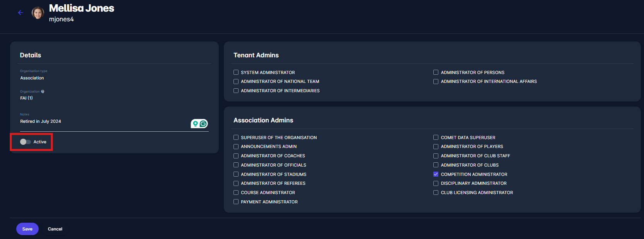Enable the System Administrator checkbox

[x=236, y=72]
